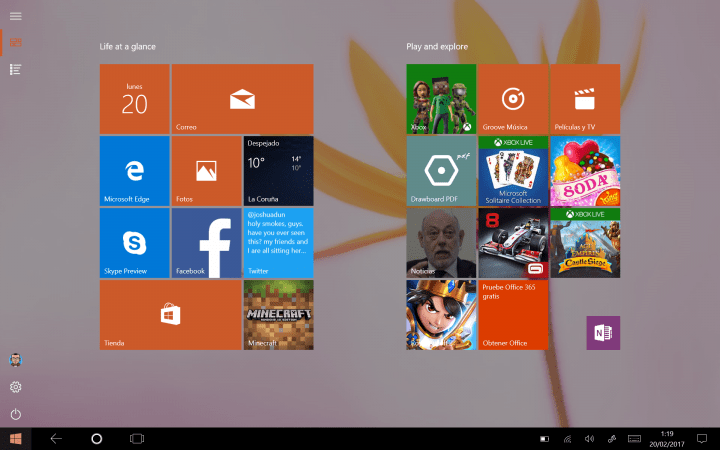Show the all apps list

tap(16, 69)
